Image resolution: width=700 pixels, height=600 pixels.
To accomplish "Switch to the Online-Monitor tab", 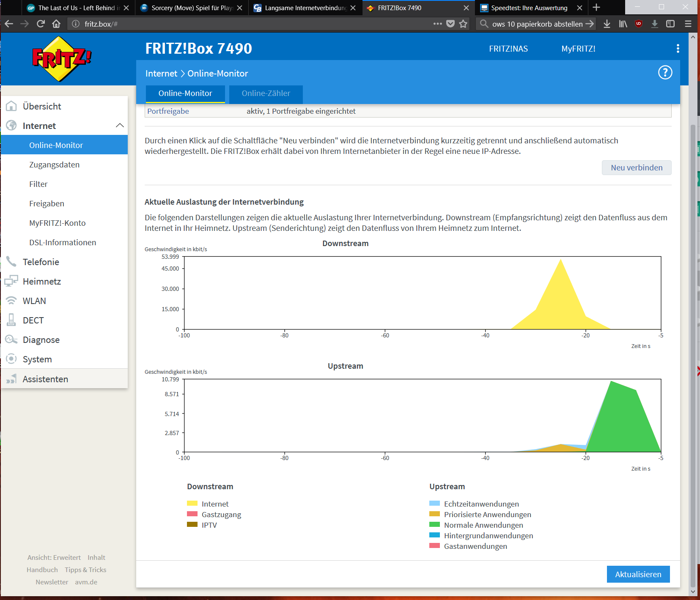I will pyautogui.click(x=185, y=93).
